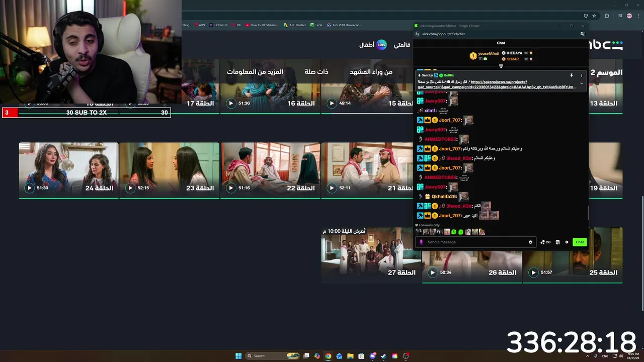Click the pinned message pin icon
Image resolution: width=644 pixels, height=362 pixels.
click(571, 75)
